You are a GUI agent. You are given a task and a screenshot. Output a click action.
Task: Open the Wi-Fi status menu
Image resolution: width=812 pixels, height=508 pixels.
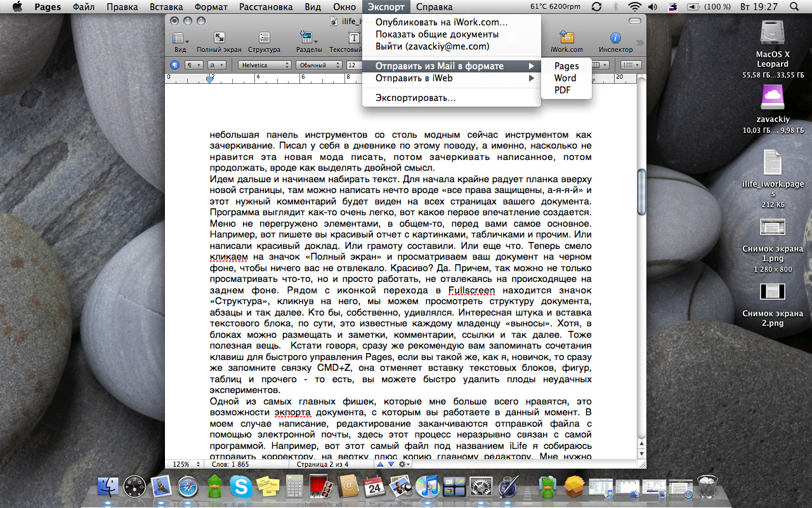coord(635,7)
